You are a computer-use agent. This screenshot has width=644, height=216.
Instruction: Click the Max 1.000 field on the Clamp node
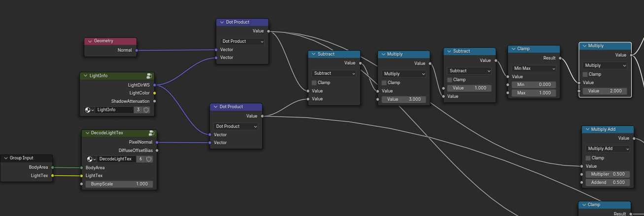point(534,93)
